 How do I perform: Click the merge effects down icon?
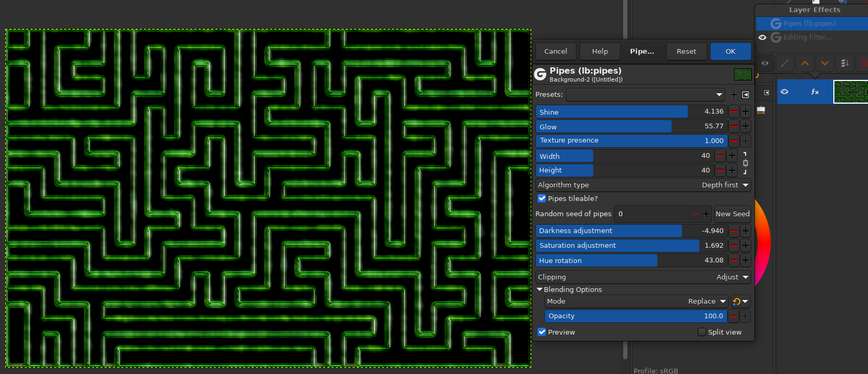pyautogui.click(x=845, y=64)
